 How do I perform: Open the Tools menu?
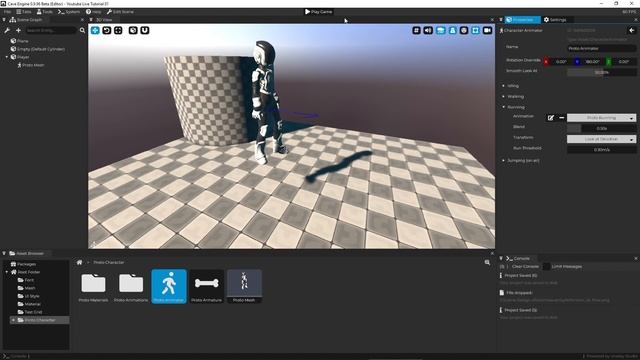[44, 12]
